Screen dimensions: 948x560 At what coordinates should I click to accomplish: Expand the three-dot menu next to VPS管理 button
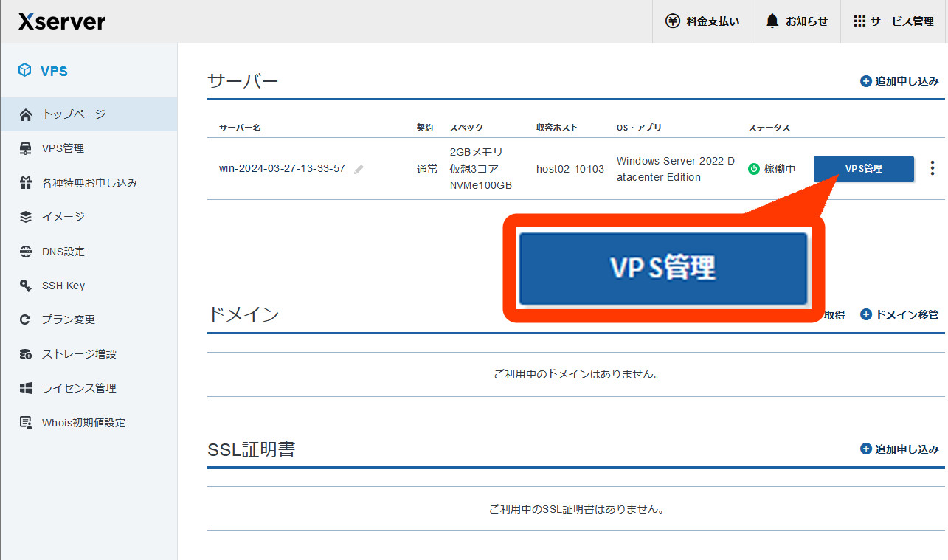pos(932,168)
